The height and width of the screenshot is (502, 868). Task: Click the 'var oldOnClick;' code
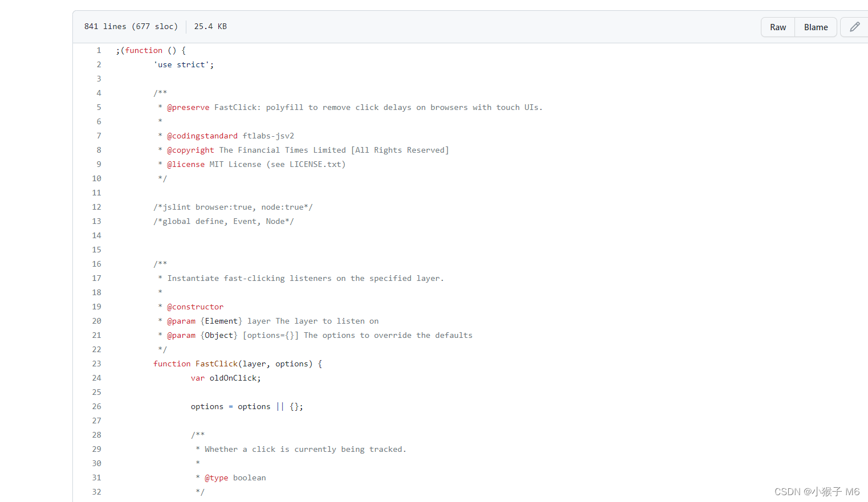point(226,378)
